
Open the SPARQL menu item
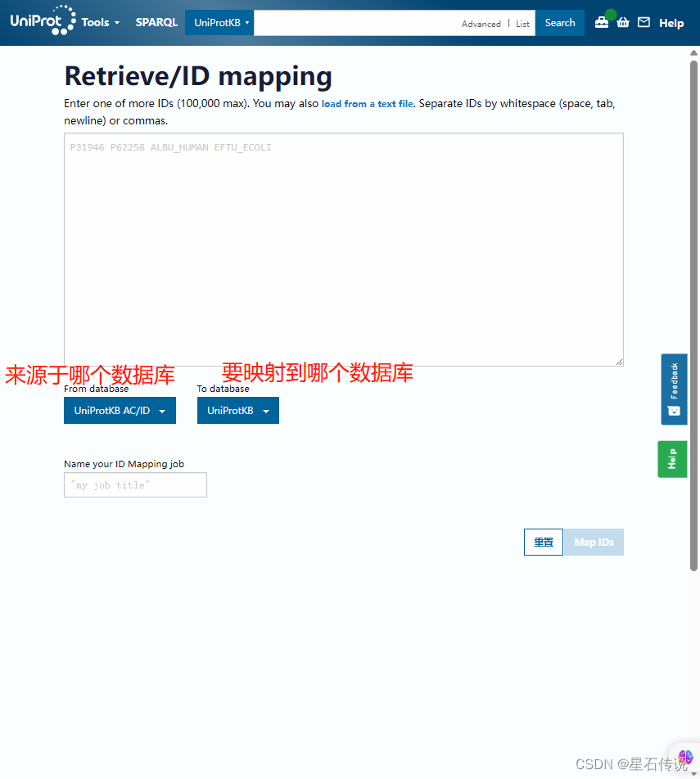point(156,22)
